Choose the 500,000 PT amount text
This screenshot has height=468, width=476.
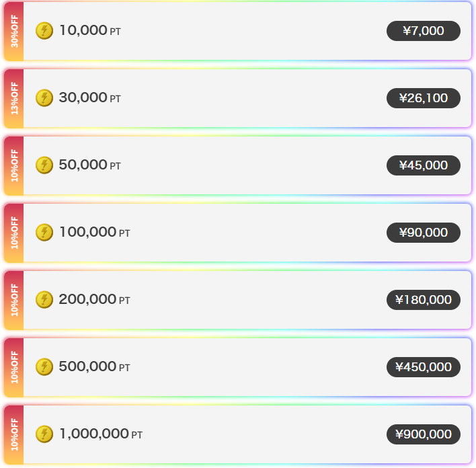(94, 367)
